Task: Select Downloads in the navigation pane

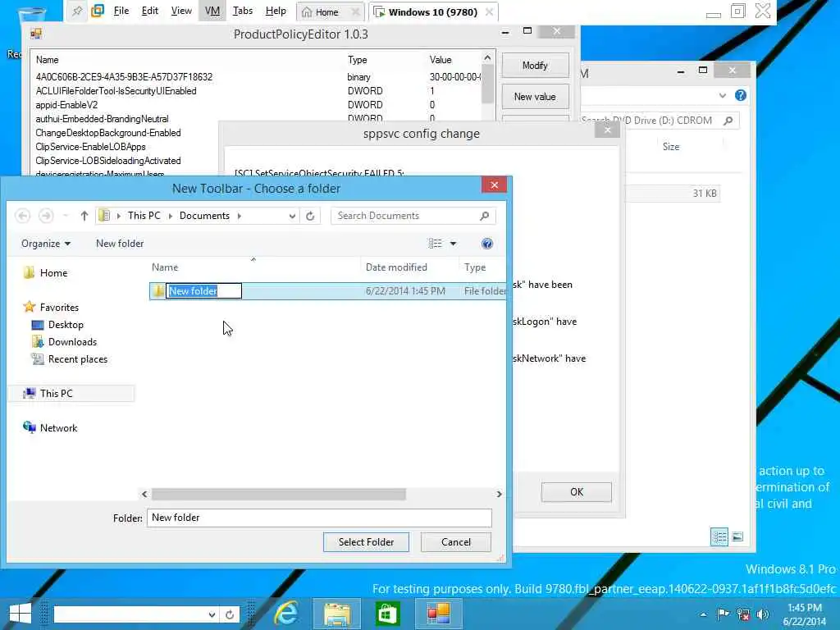Action: pos(72,342)
